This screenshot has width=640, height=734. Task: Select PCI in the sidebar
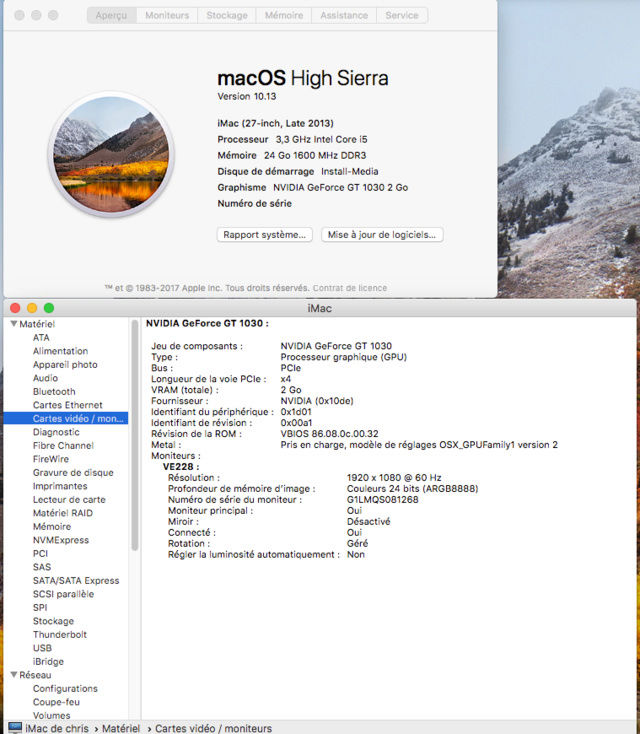[x=40, y=553]
